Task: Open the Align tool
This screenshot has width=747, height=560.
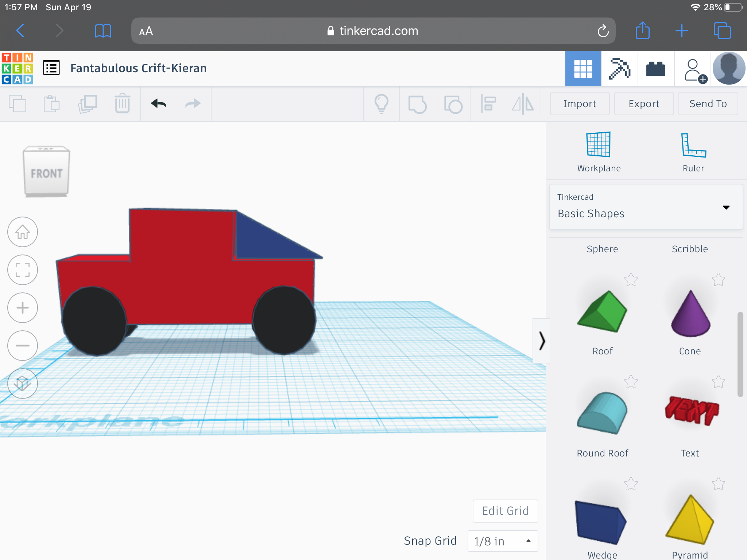Action: coord(488,104)
